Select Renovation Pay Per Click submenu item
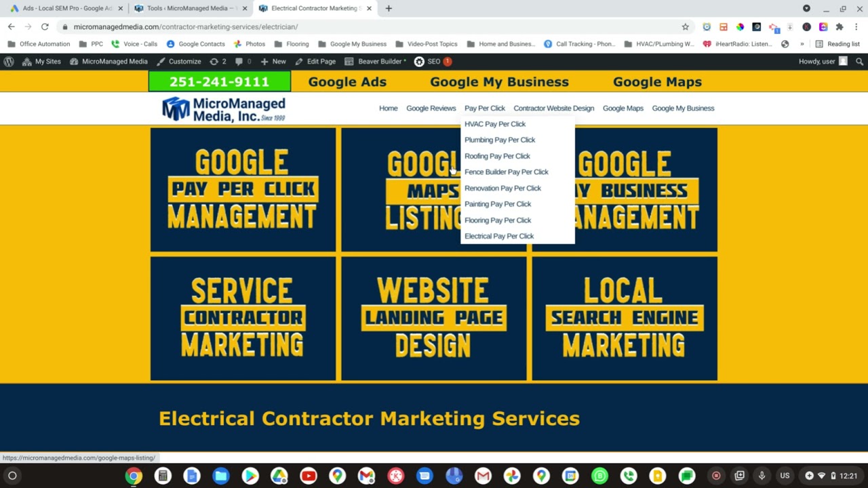 click(x=502, y=188)
